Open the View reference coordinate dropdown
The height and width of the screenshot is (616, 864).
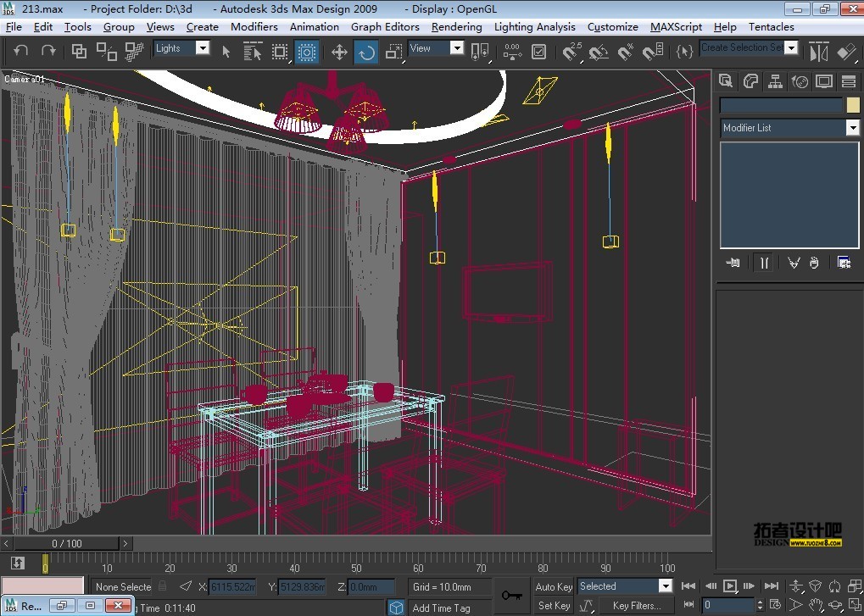[457, 48]
